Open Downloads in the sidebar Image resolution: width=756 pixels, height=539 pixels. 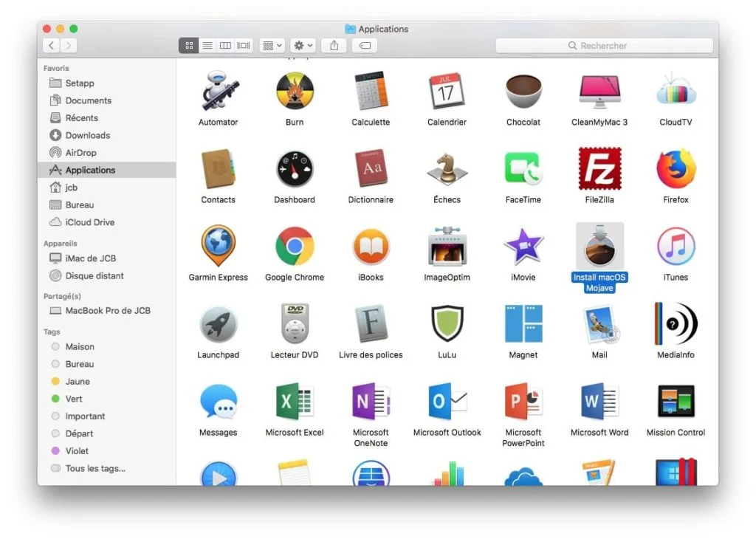[x=107, y=135]
